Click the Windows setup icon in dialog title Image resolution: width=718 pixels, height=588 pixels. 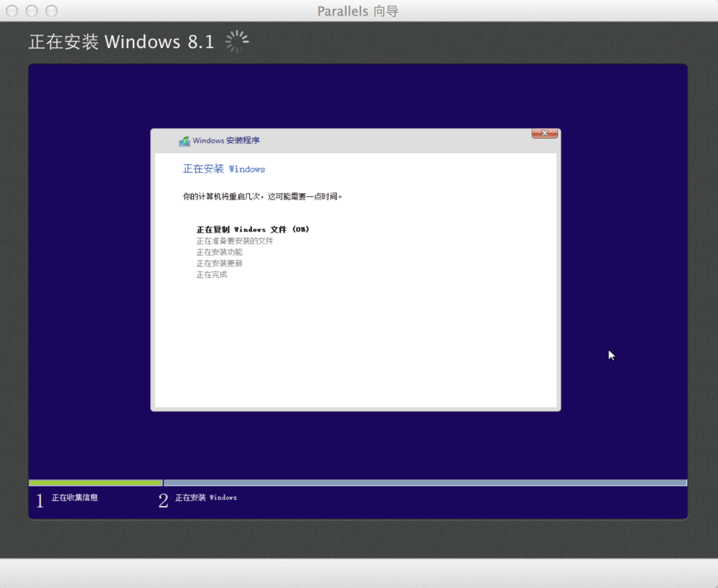tap(185, 141)
